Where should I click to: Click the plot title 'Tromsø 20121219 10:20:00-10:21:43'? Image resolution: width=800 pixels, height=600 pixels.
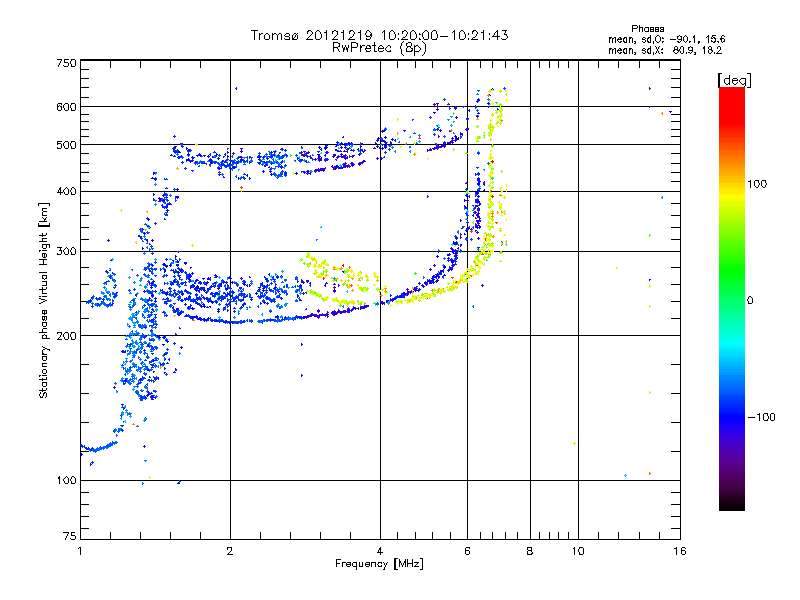(x=379, y=35)
